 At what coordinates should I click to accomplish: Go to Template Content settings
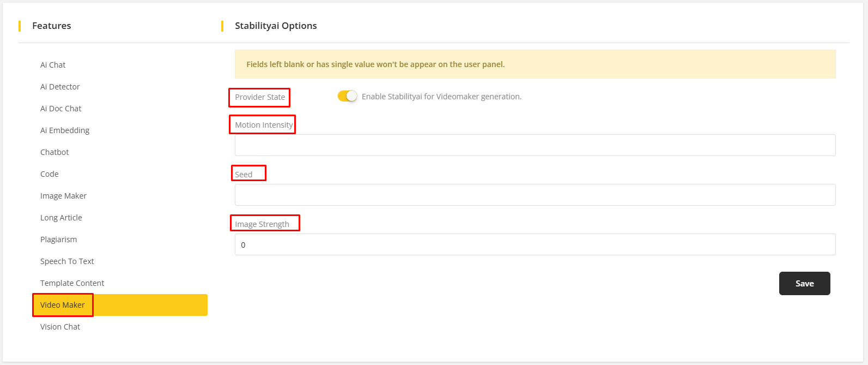coord(72,283)
